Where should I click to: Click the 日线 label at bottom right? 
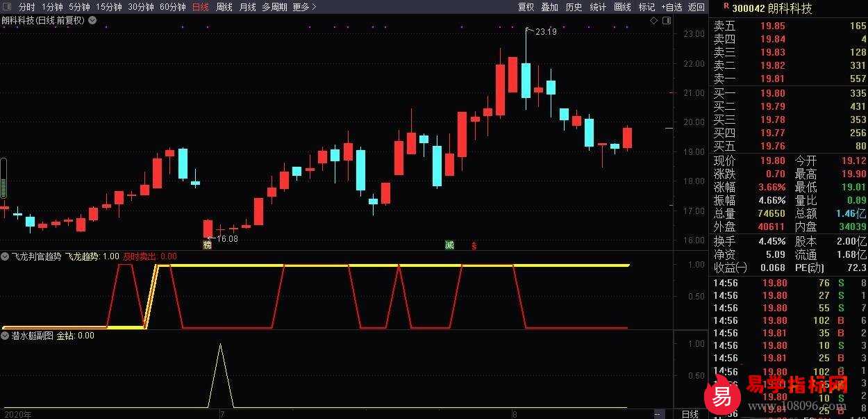tap(690, 413)
